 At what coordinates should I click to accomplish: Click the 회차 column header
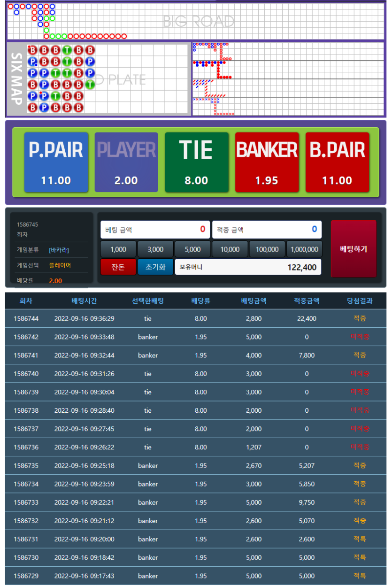[x=26, y=301]
